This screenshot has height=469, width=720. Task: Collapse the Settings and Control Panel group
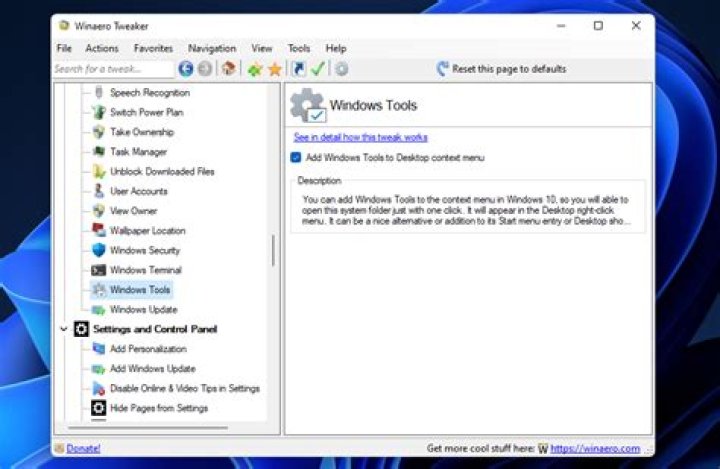coord(64,329)
